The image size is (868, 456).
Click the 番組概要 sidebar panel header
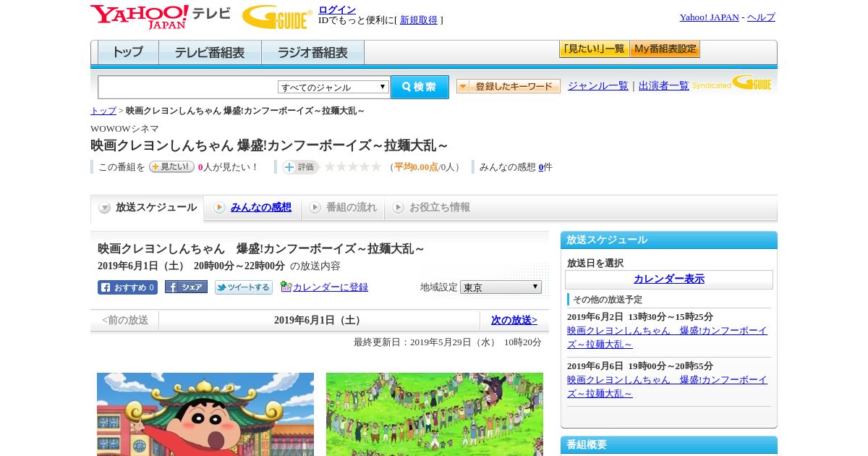[x=669, y=445]
